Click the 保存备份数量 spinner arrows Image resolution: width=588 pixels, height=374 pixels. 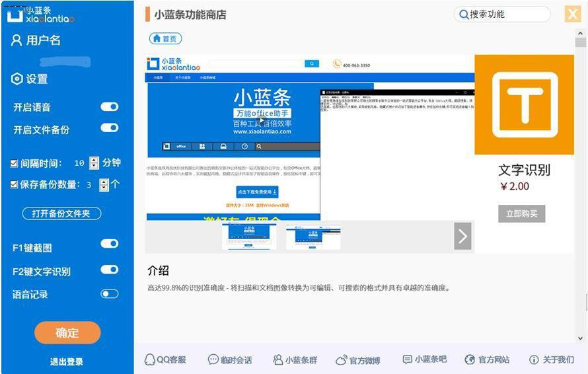tap(104, 184)
